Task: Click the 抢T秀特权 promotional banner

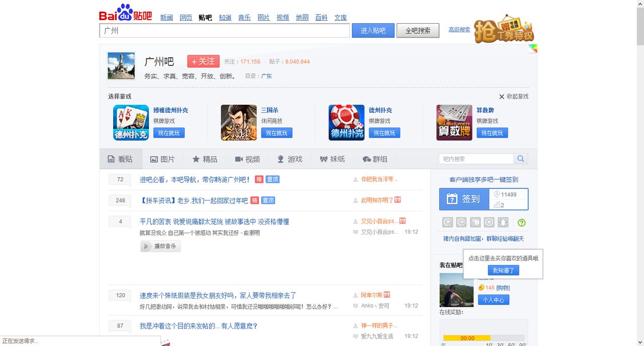Action: [x=504, y=29]
